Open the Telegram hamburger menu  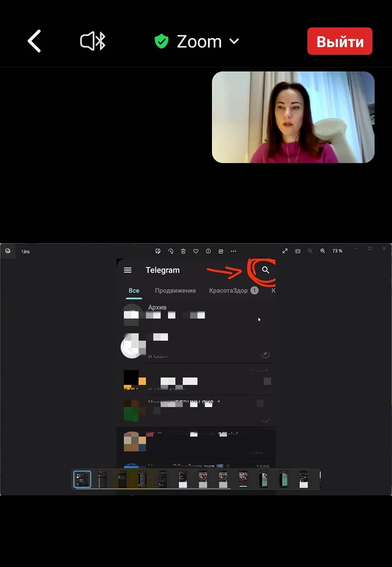pos(128,270)
